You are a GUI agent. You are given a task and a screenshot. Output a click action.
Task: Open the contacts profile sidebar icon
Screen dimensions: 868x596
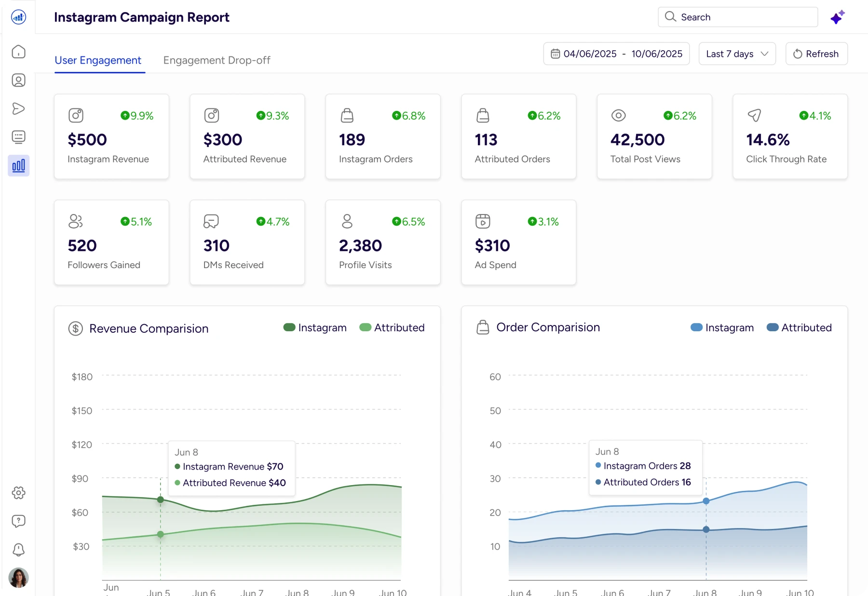pyautogui.click(x=18, y=80)
